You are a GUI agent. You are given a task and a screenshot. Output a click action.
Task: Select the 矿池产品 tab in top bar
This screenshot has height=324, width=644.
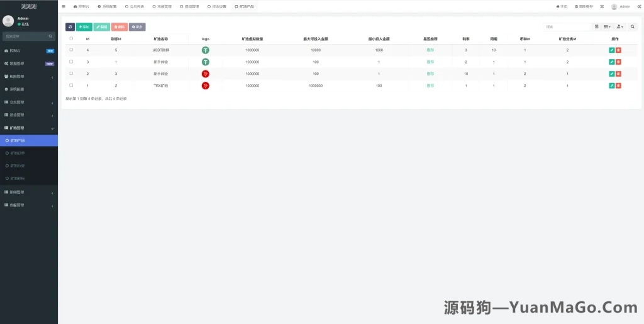244,6
